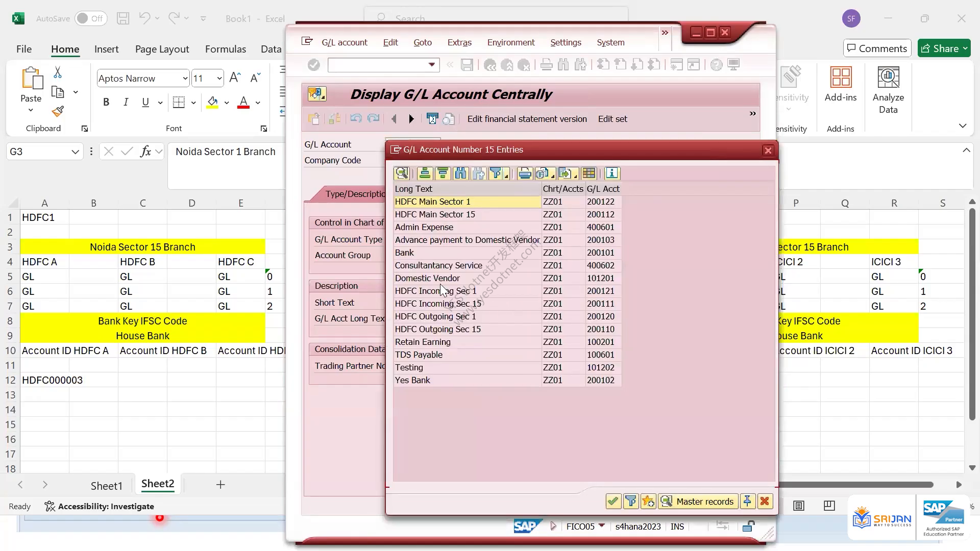Screen dimensions: 980x551
Task: Click the print icon in entries toolbar
Action: pyautogui.click(x=525, y=173)
